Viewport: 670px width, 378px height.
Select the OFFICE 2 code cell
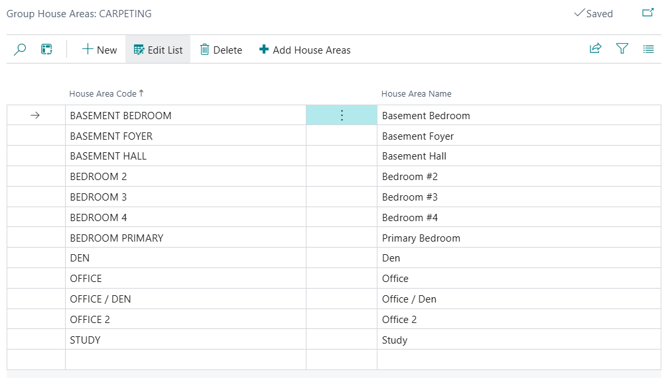point(186,319)
